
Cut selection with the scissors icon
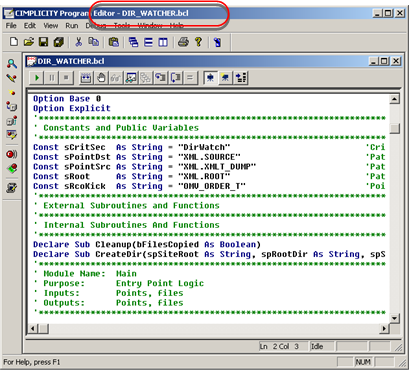(78, 42)
